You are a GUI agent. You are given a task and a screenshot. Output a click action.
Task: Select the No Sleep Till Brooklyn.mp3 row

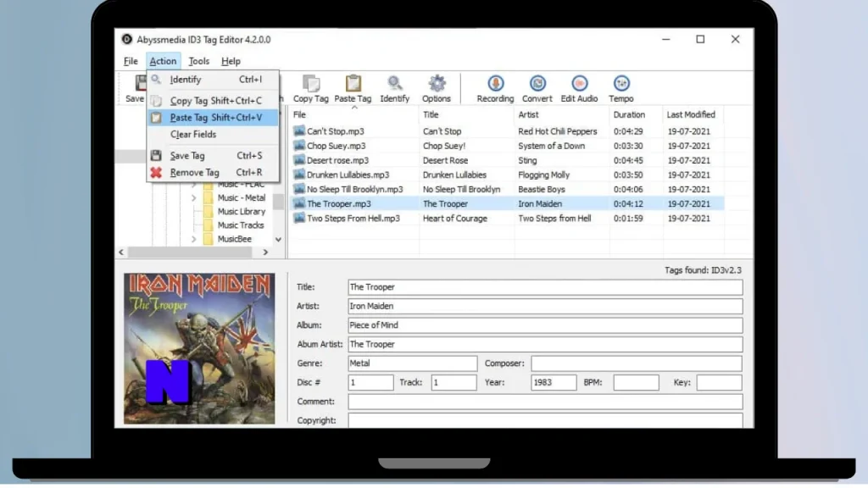[507, 189]
